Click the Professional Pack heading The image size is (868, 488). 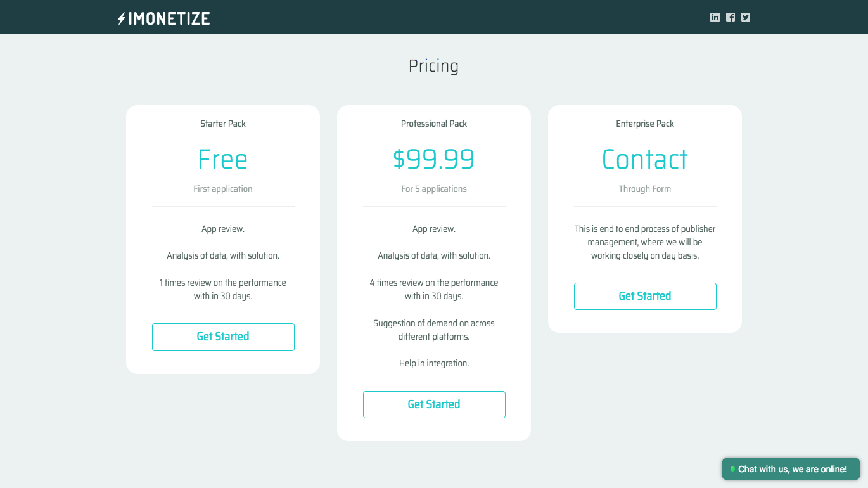434,124
